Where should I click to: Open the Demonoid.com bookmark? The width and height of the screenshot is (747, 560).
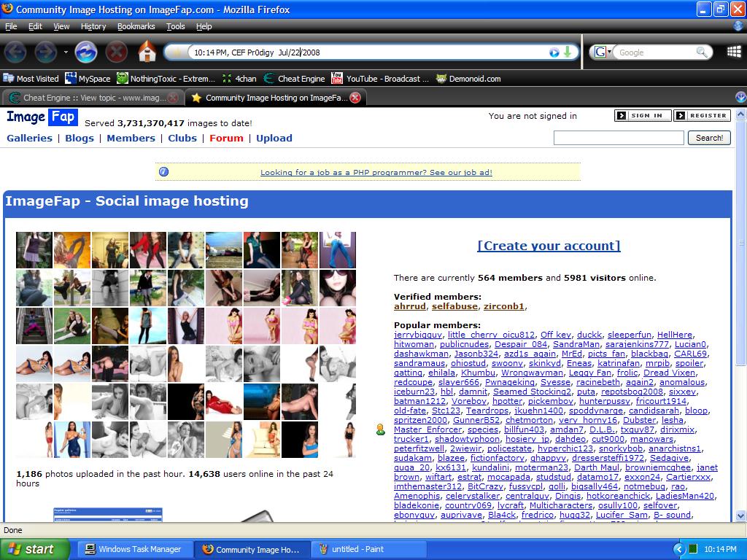click(468, 79)
